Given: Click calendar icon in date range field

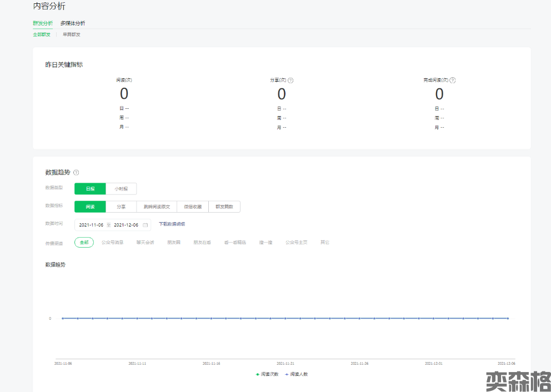Looking at the screenshot, I should (x=146, y=225).
